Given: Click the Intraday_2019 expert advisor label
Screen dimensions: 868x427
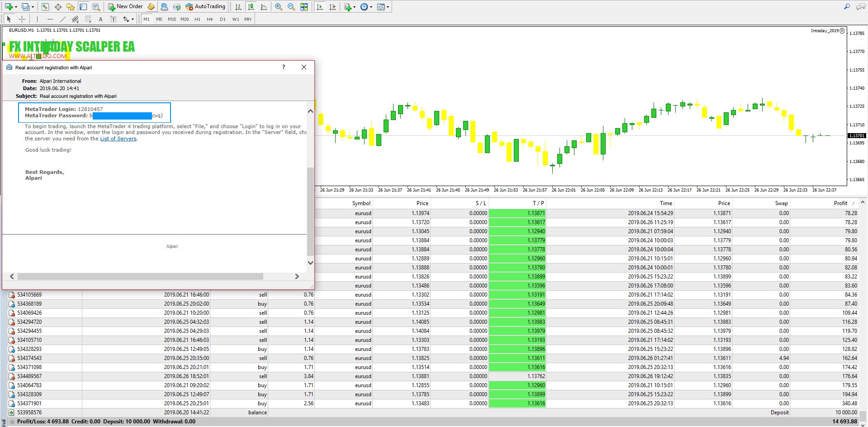Looking at the screenshot, I should [827, 31].
